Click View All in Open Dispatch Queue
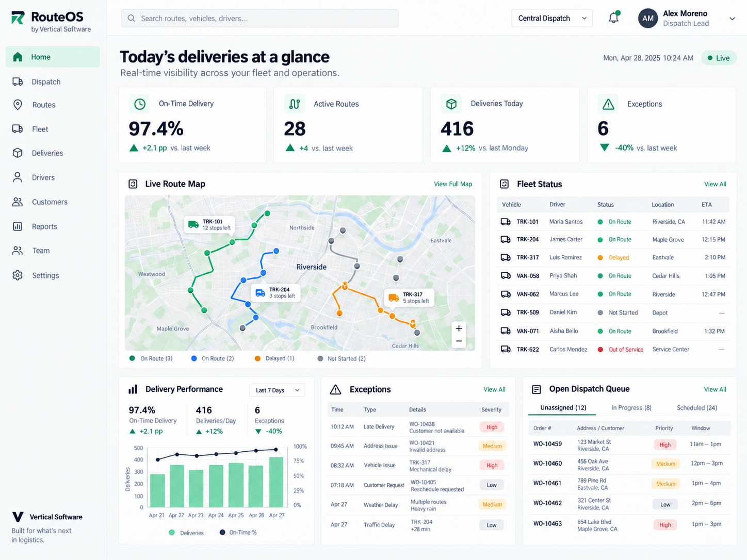 (715, 389)
